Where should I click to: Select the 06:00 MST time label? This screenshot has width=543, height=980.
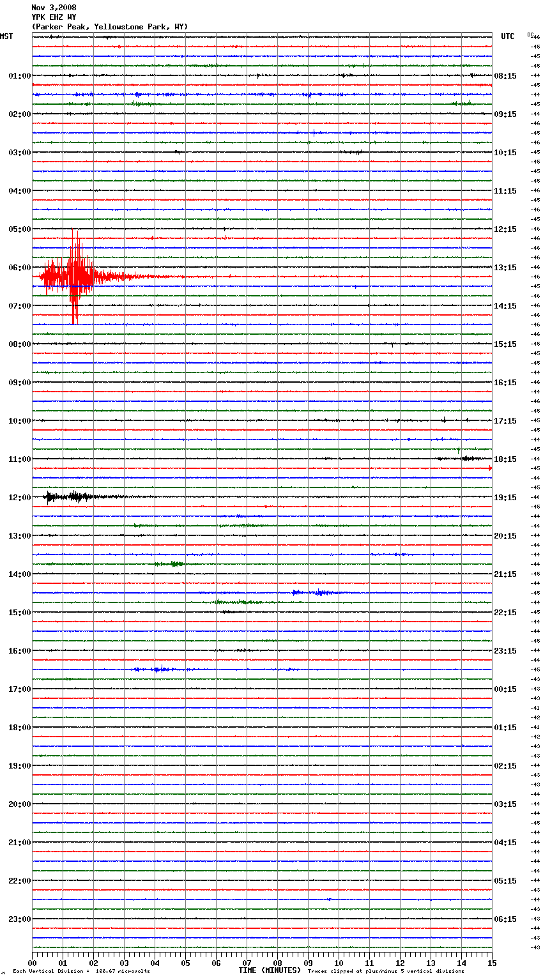(x=19, y=268)
